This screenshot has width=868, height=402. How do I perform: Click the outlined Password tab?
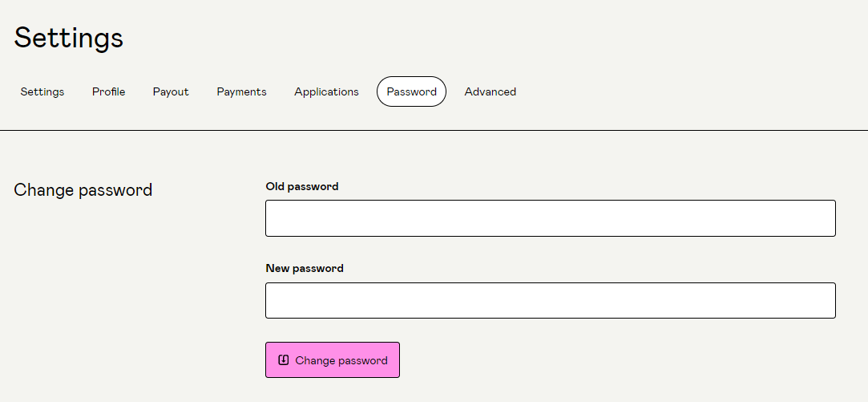411,91
